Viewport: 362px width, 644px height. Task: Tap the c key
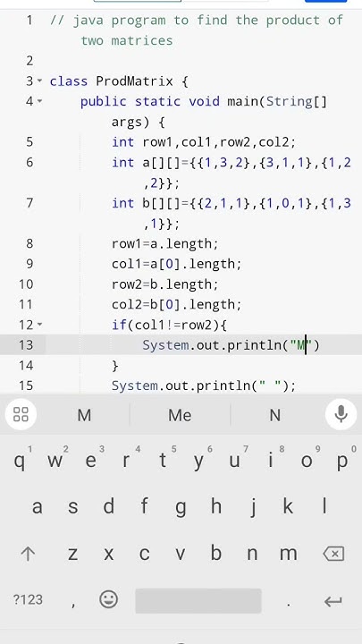click(145, 554)
